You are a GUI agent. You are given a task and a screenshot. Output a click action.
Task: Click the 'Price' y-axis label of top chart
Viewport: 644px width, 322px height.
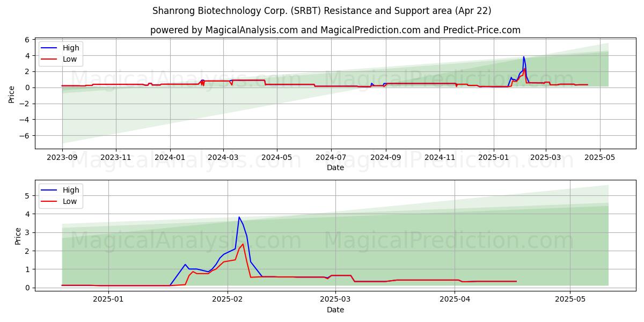[x=12, y=94]
